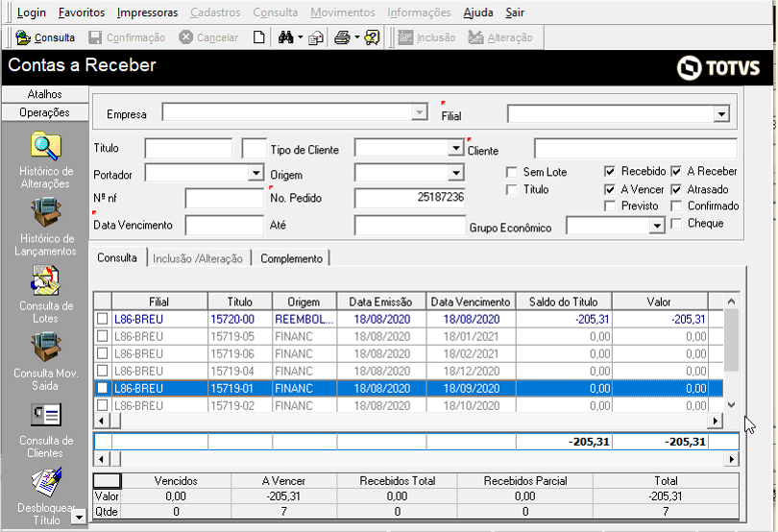
Task: Click vertical scrollbar down arrow in grid
Action: [x=731, y=405]
